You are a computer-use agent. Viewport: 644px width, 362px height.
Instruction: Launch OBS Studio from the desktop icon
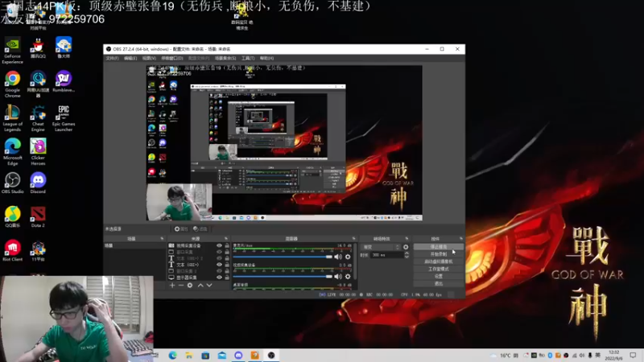12,183
